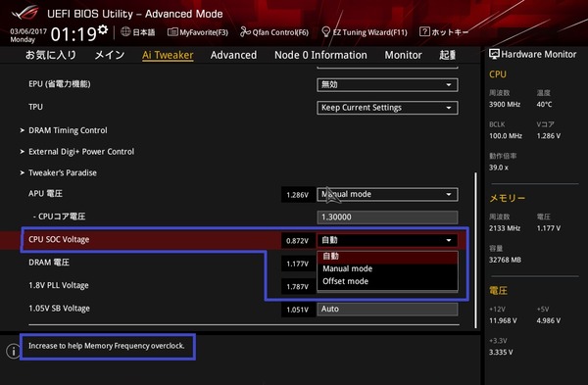Click the 1.286V APU reading
588x385 pixels.
[298, 195]
